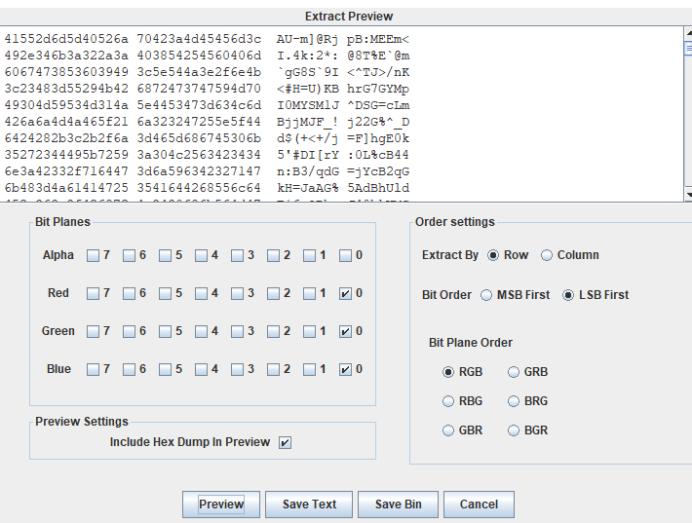Click the Save Text button
Screen dimensions: 692x523
(x=309, y=504)
